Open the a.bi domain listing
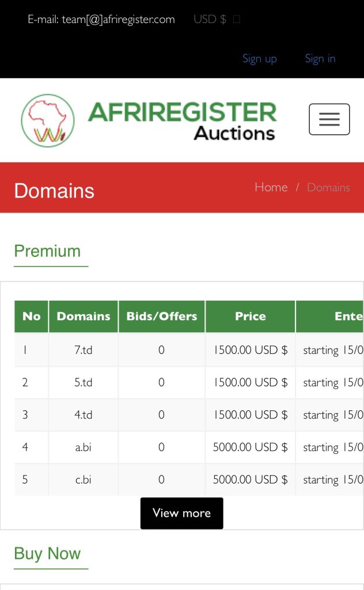 pos(83,447)
